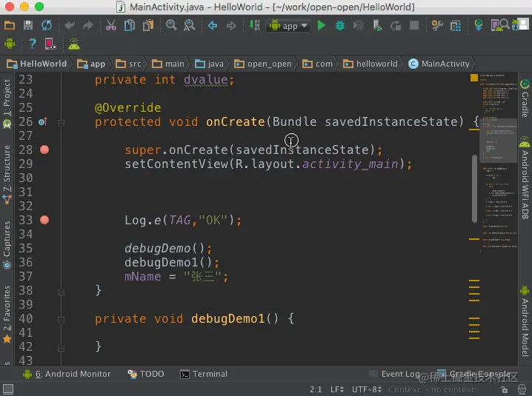Open the app run configuration dropdown
The width and height of the screenshot is (532, 396).
pos(289,26)
